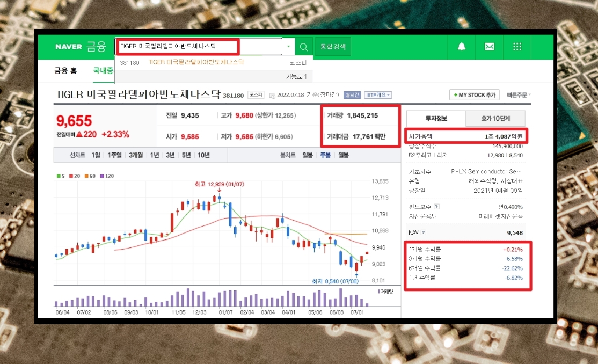
Task: Select 10년 chart period
Action: (203, 155)
